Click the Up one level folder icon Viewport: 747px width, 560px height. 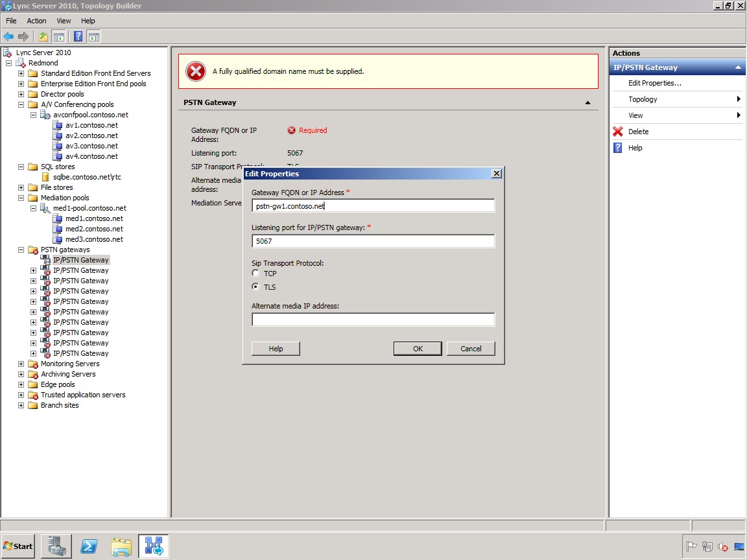point(43,37)
